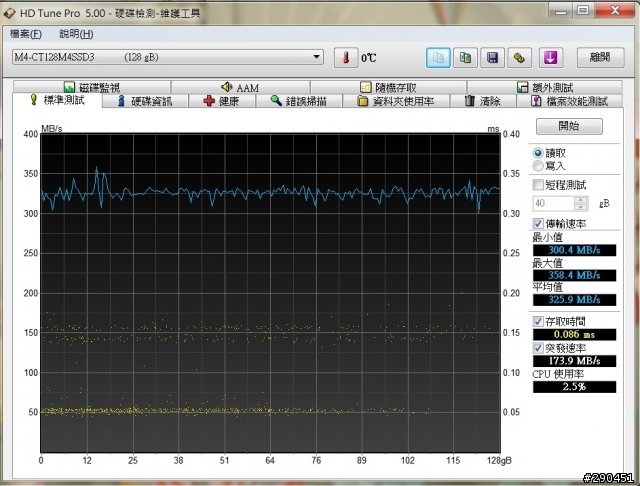Switch to the AAM tab
This screenshot has height=486, width=640.
coord(240,87)
